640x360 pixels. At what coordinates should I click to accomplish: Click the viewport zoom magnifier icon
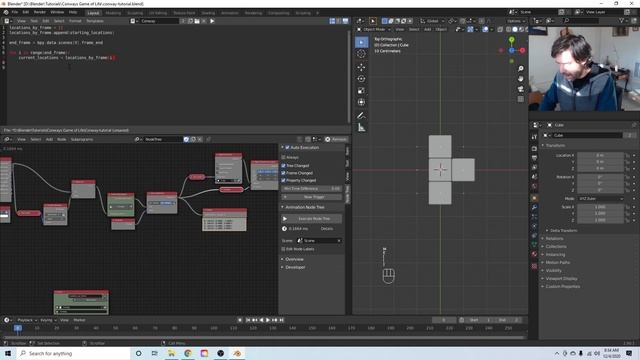point(520,69)
